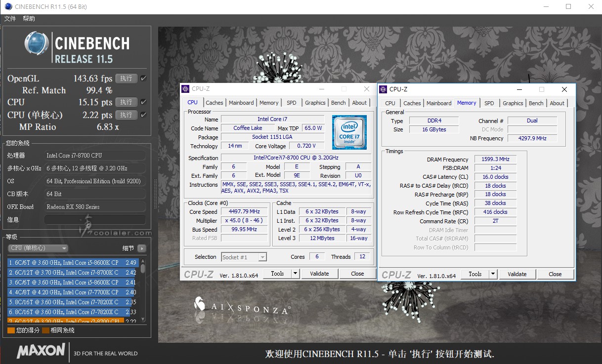Click the Core Speed 4497.79 MHz value
Screen dimensions: 602x364
coord(244,212)
